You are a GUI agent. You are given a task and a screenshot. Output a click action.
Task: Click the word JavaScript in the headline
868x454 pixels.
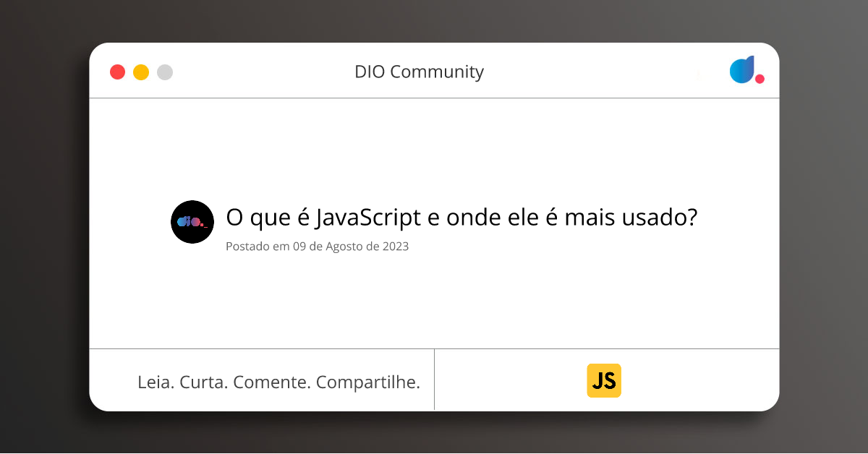(x=369, y=217)
